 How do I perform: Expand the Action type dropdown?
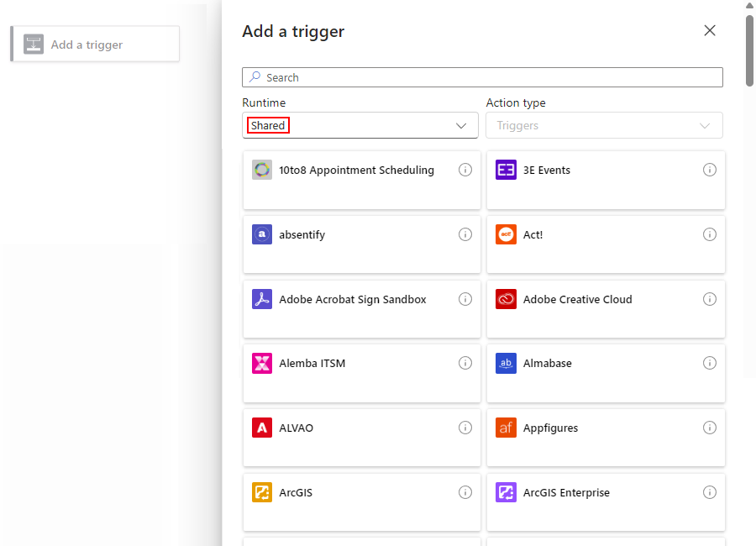603,124
